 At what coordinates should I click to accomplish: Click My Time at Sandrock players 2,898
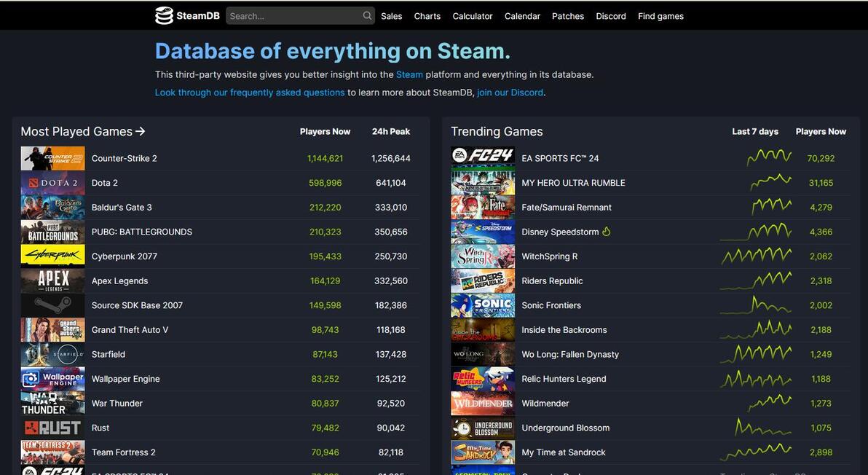[x=821, y=452]
